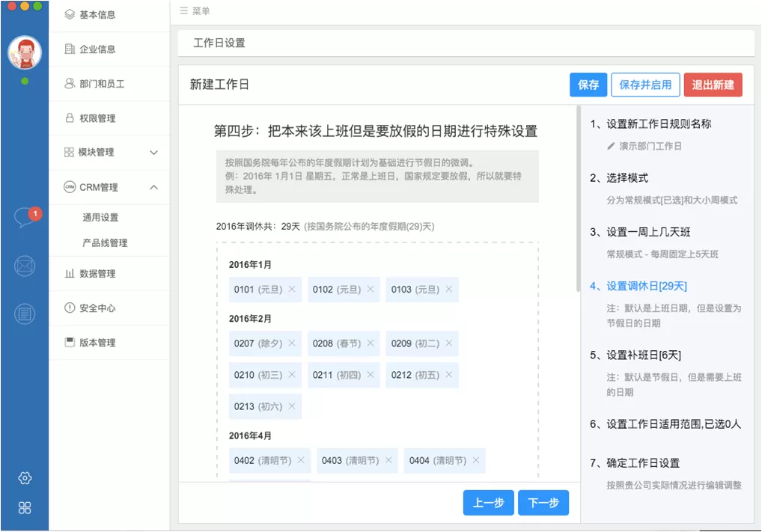The image size is (762, 532).
Task: Remove the 0209 (初二) holiday tag
Action: coord(449,343)
